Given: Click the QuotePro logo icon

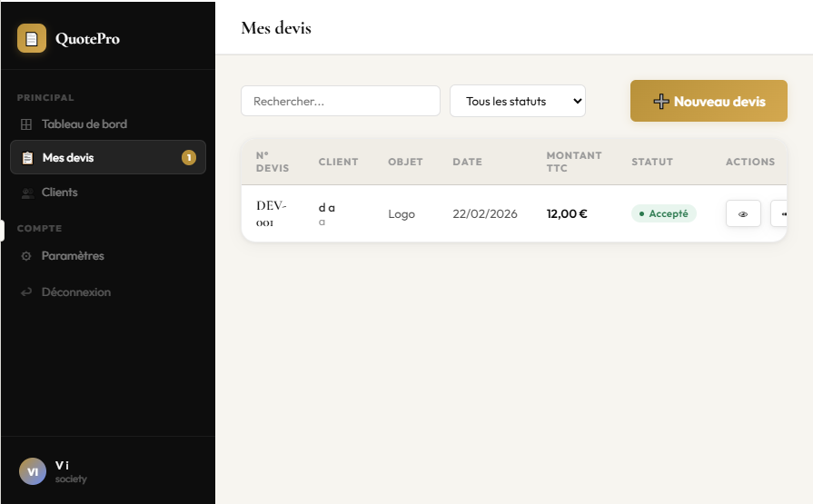Looking at the screenshot, I should click(x=32, y=38).
